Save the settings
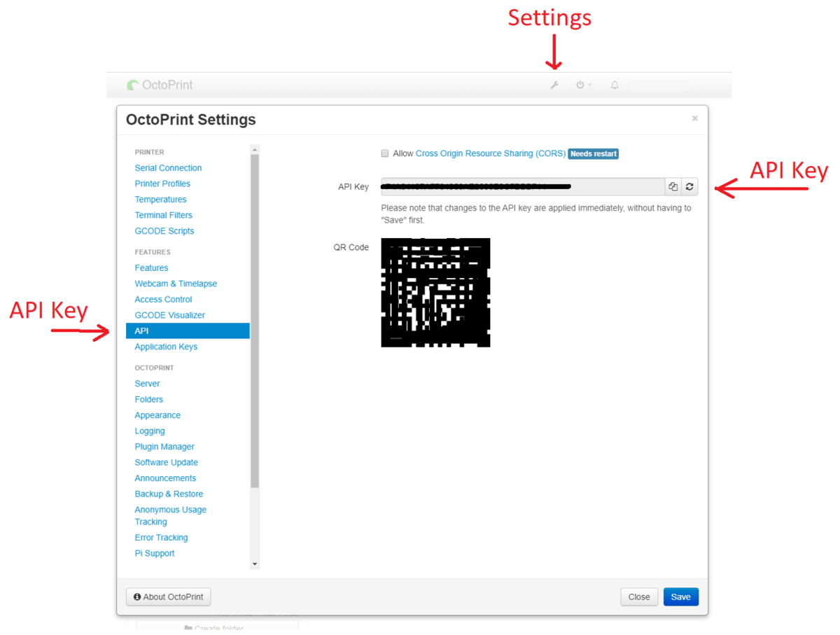The width and height of the screenshot is (840, 635). click(x=680, y=597)
